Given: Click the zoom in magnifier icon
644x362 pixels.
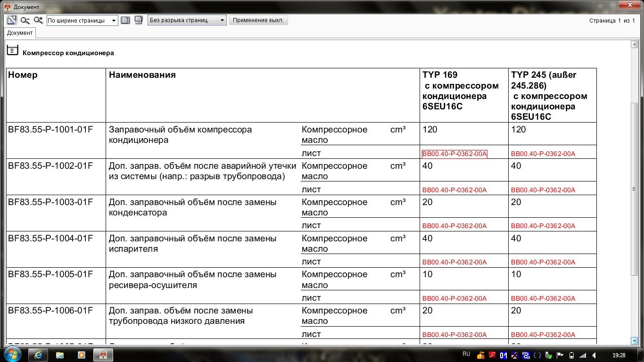Looking at the screenshot, I should click(x=38, y=20).
